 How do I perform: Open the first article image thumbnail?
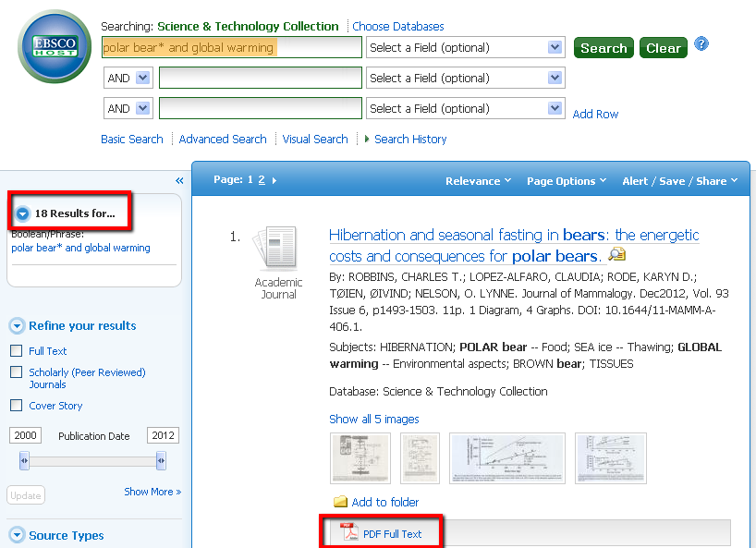[x=360, y=458]
